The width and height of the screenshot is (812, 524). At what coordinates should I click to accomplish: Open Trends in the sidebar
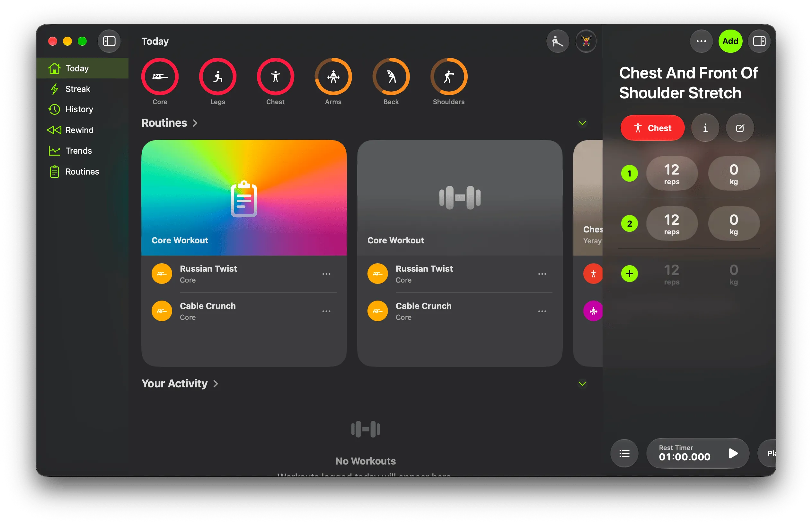pos(82,151)
